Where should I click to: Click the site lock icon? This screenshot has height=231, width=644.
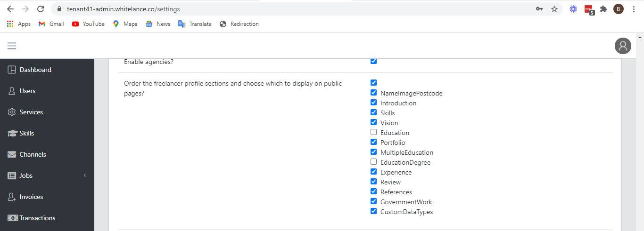(x=59, y=9)
